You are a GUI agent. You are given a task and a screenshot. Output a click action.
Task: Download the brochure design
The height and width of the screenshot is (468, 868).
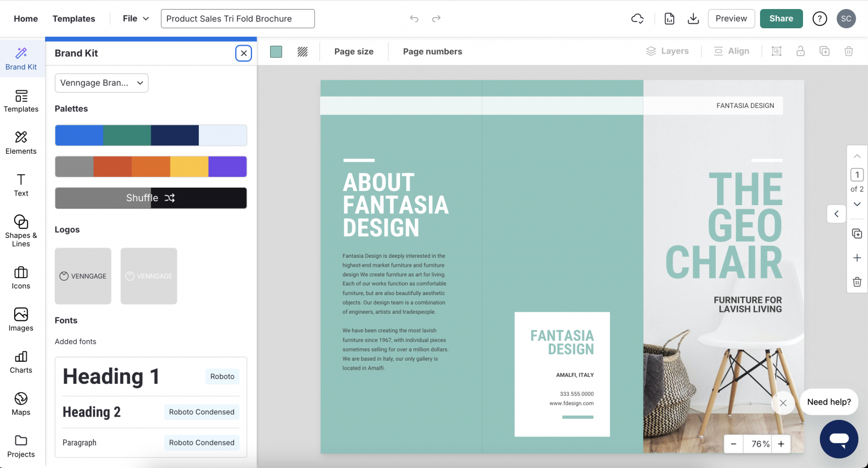(693, 18)
